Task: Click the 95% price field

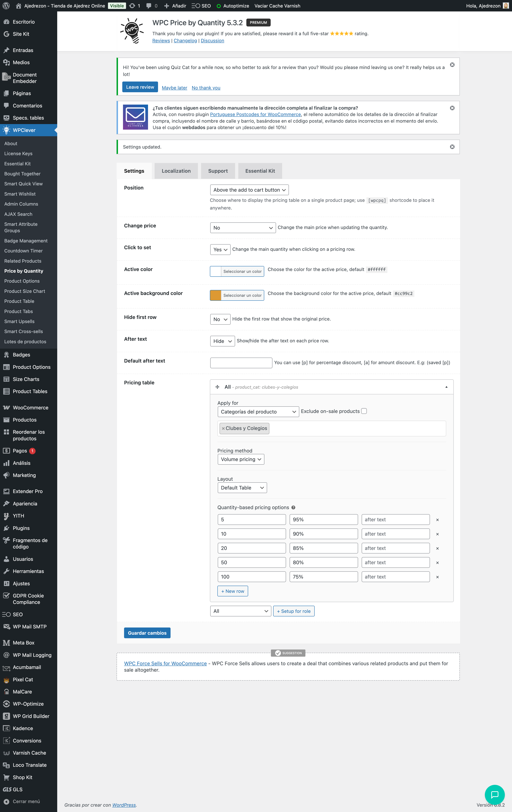Action: tap(324, 520)
